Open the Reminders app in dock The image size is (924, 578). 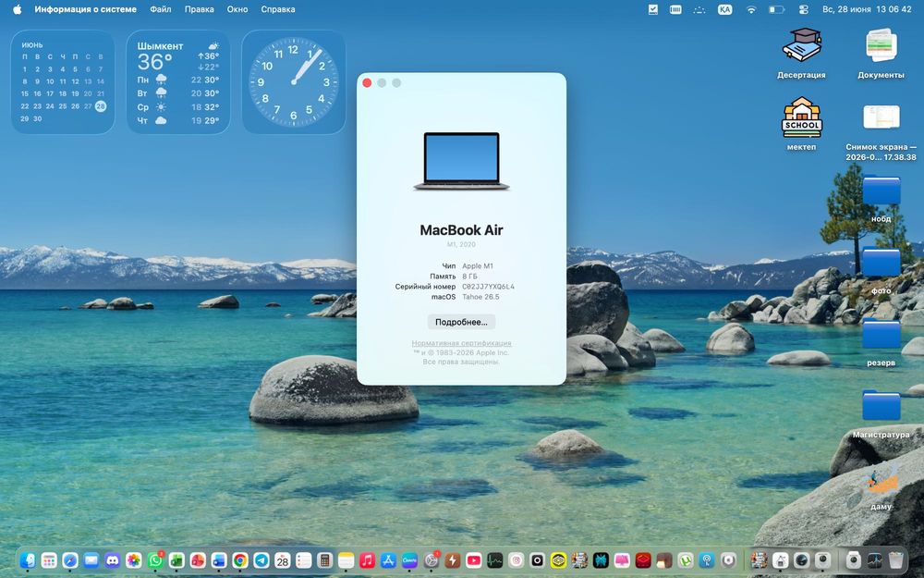click(303, 560)
